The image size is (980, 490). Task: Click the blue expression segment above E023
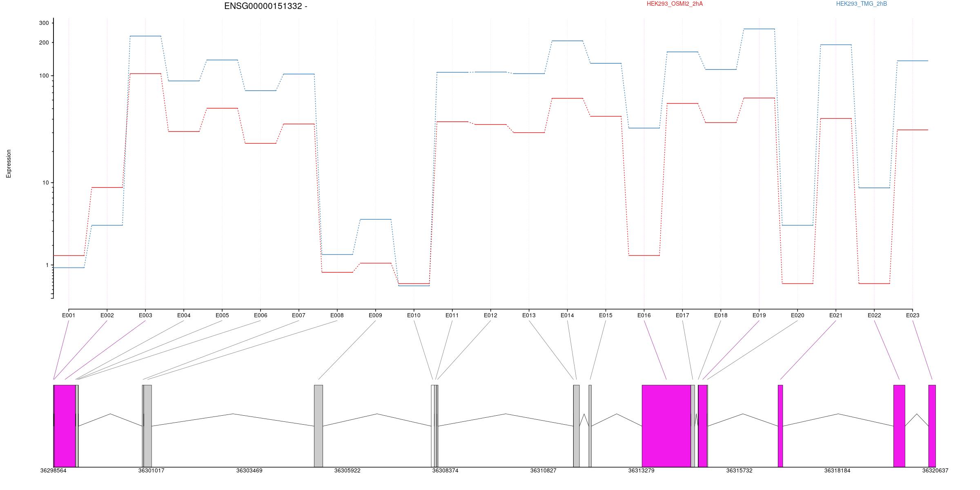(x=913, y=61)
